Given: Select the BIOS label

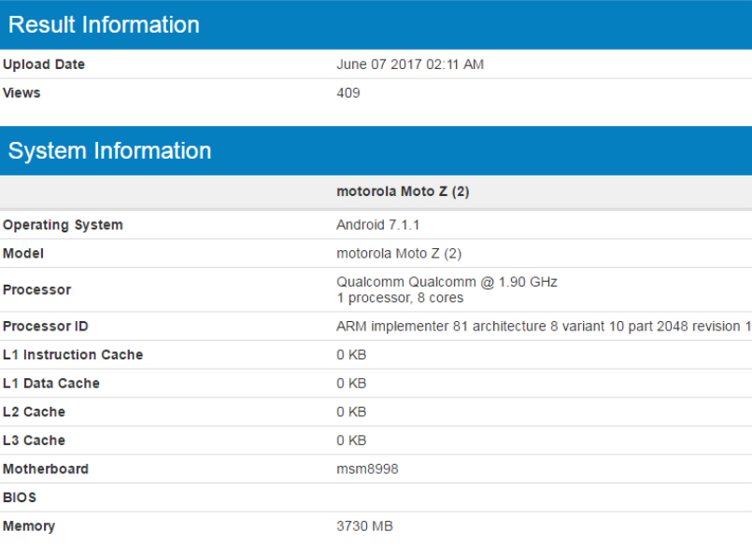Looking at the screenshot, I should (x=20, y=497).
